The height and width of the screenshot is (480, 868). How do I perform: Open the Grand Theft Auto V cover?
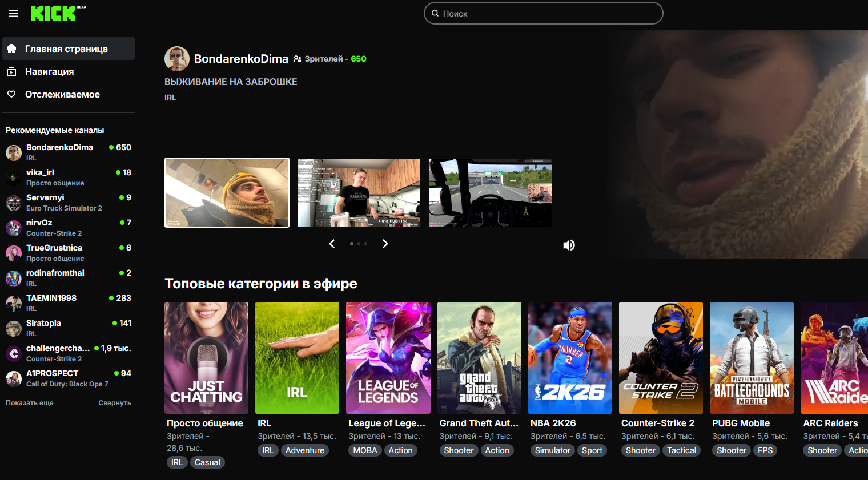pyautogui.click(x=479, y=358)
